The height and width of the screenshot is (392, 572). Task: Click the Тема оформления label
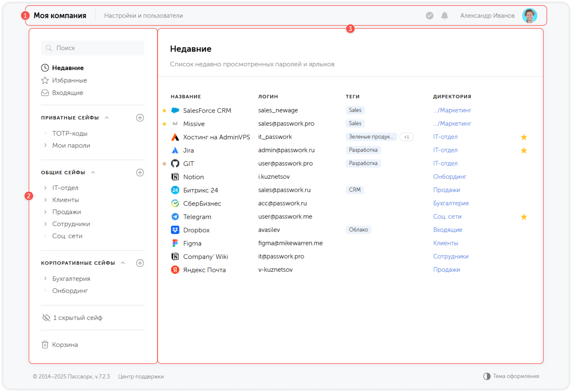click(516, 376)
